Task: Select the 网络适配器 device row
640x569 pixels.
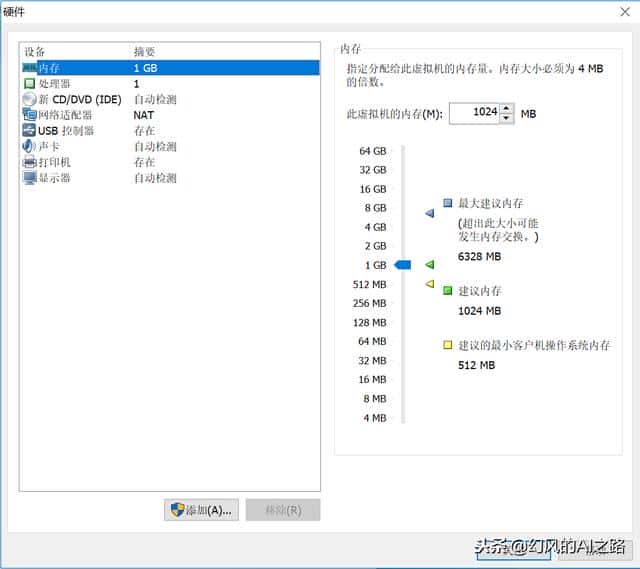Action: tap(171, 115)
